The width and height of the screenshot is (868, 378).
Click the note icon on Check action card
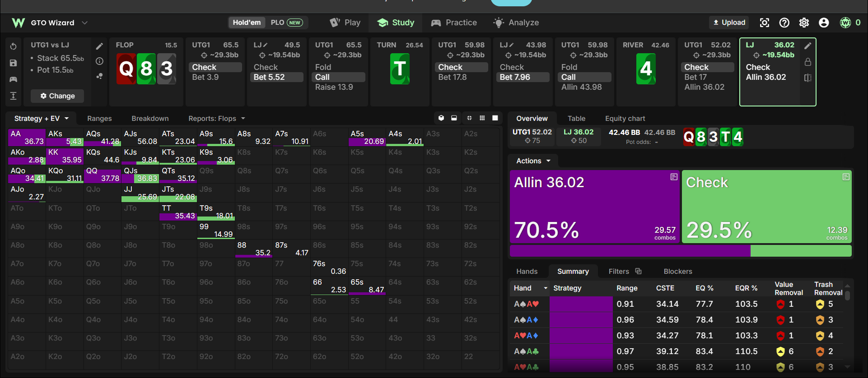[x=846, y=177]
